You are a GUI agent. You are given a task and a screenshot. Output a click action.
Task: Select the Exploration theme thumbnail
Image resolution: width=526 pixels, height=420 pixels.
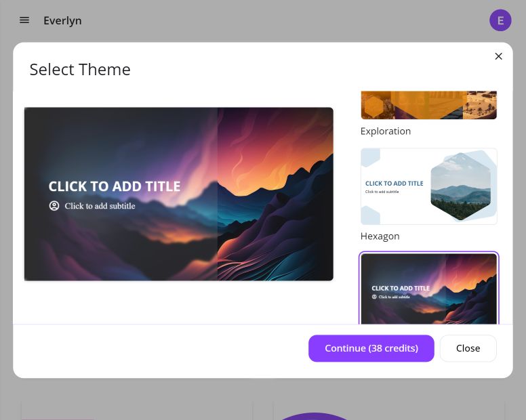(x=428, y=105)
